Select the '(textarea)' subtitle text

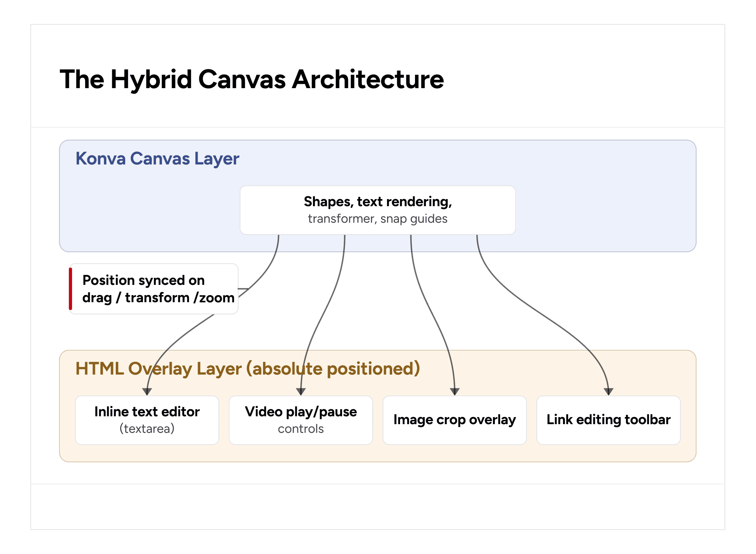(x=147, y=429)
